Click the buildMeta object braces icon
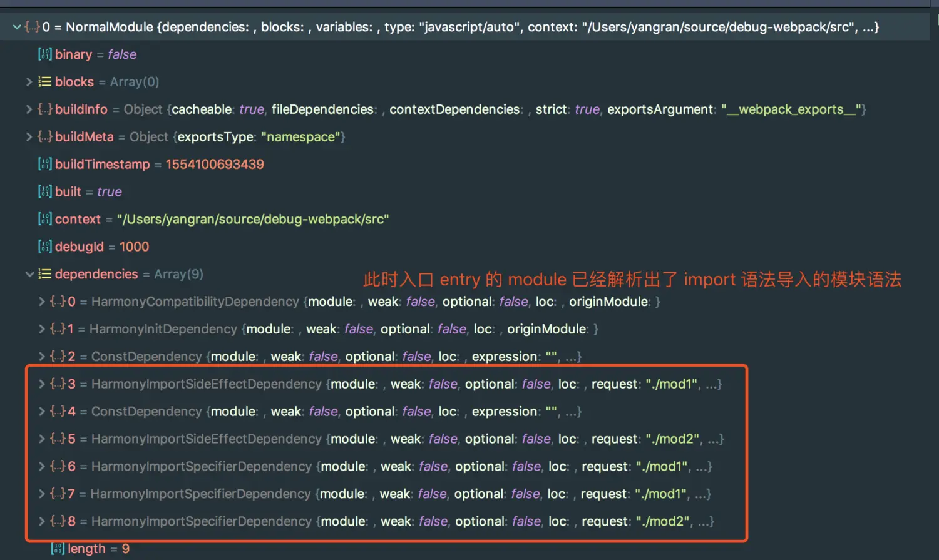The width and height of the screenshot is (939, 560). pos(45,137)
